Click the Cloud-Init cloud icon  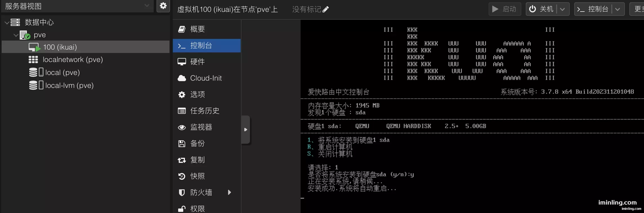point(182,78)
